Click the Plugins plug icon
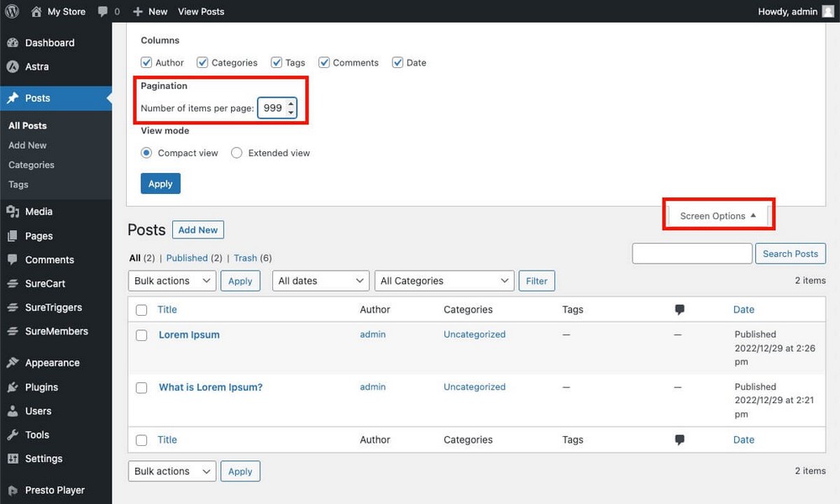This screenshot has width=840, height=504. click(x=13, y=386)
